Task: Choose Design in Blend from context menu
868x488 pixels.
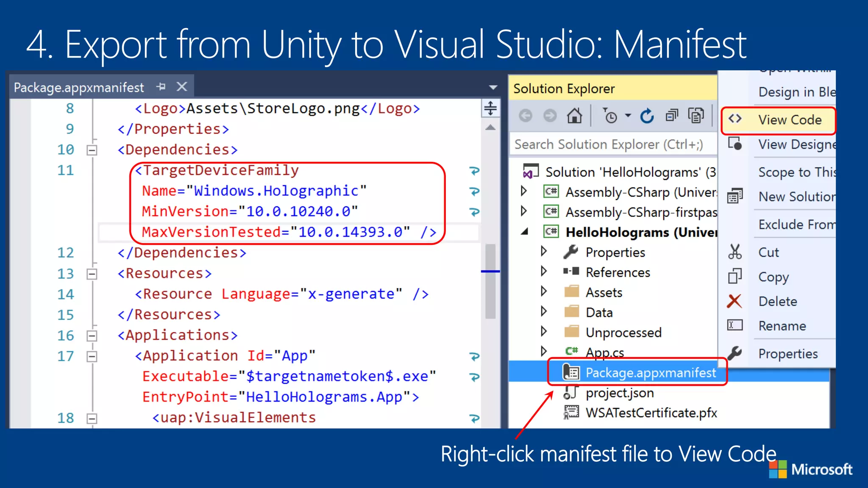Action: click(778, 92)
